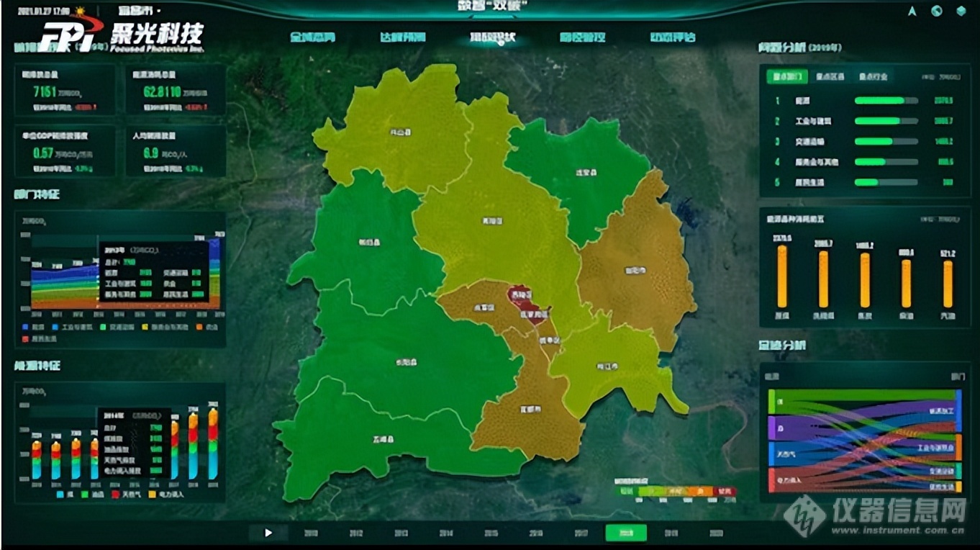Toggle the 天然气 legend swatch in energy chart
This screenshot has width=980, height=550.
115,495
